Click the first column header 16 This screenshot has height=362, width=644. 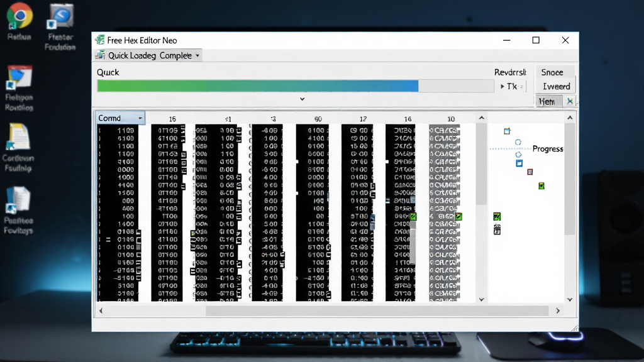pos(172,119)
